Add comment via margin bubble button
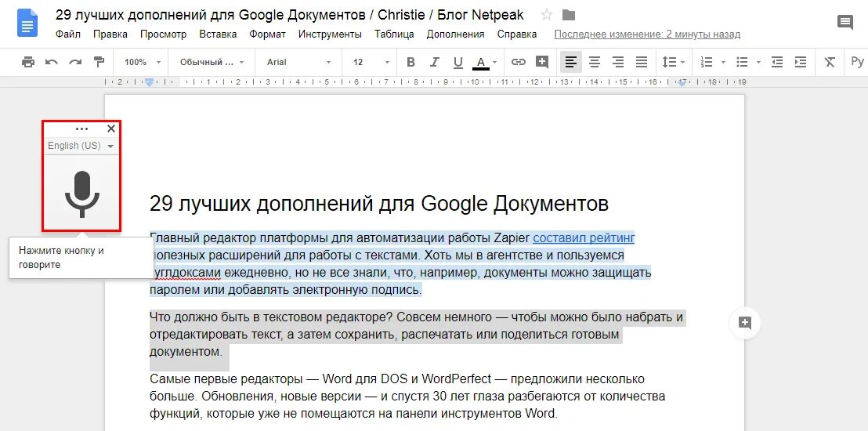This screenshot has width=868, height=431. (745, 323)
